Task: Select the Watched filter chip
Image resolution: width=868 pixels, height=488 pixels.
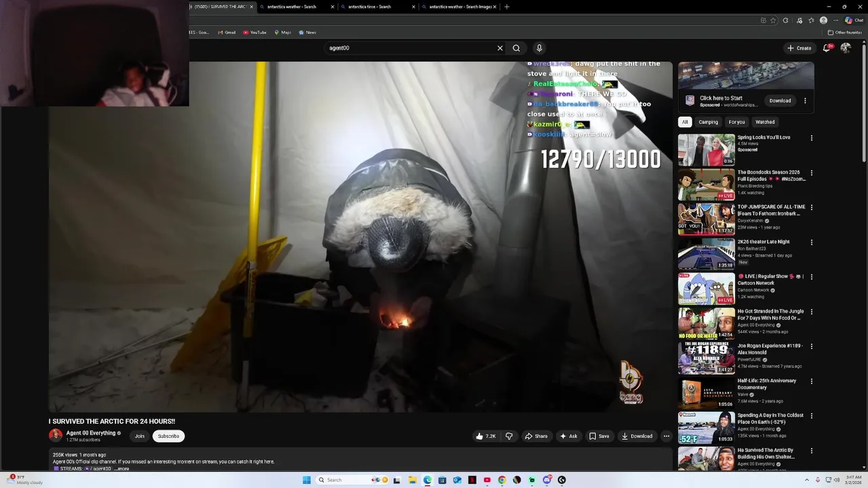Action: [x=765, y=122]
